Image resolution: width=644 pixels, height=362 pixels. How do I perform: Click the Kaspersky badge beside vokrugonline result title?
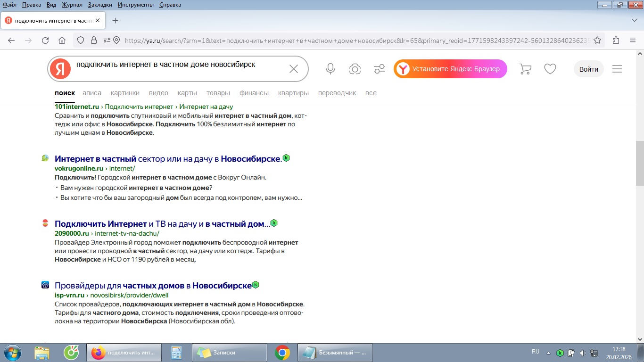pyautogui.click(x=286, y=158)
